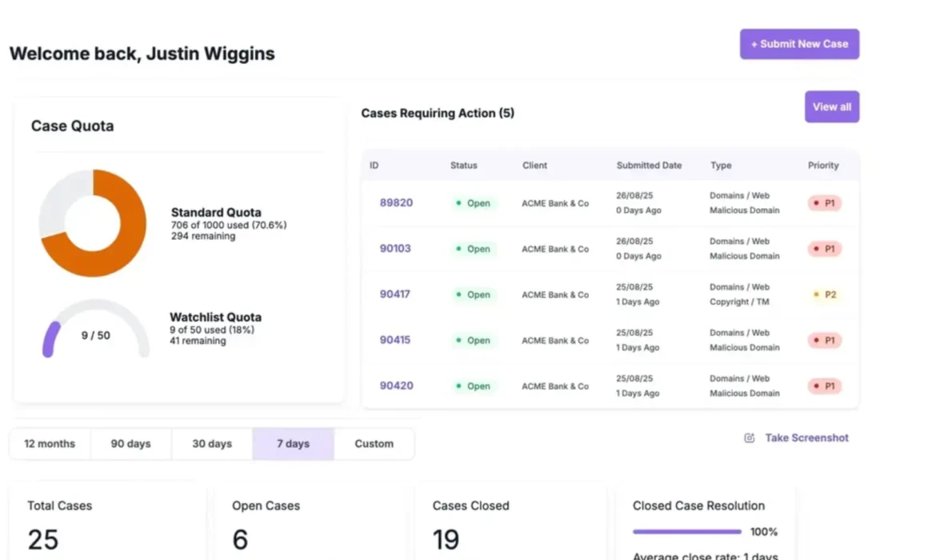Click the P2 priority badge on case 90417
This screenshot has width=936, height=560.
point(824,294)
